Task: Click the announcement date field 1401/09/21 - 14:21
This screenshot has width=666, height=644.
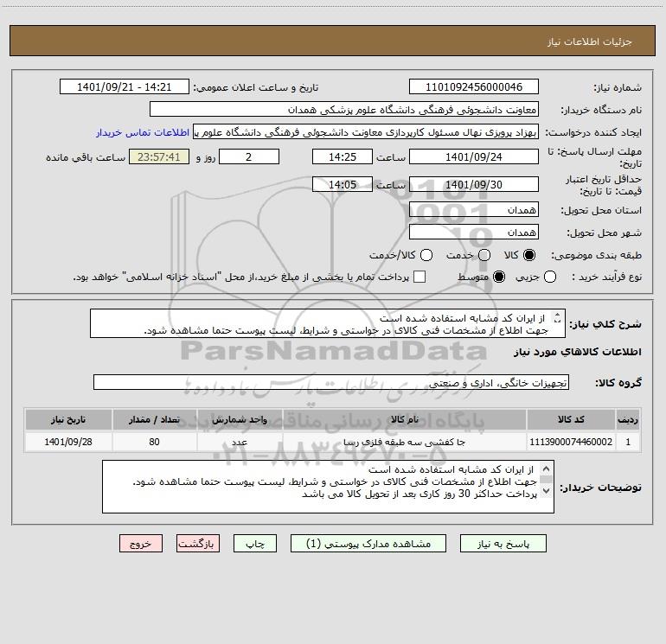Action: click(124, 86)
